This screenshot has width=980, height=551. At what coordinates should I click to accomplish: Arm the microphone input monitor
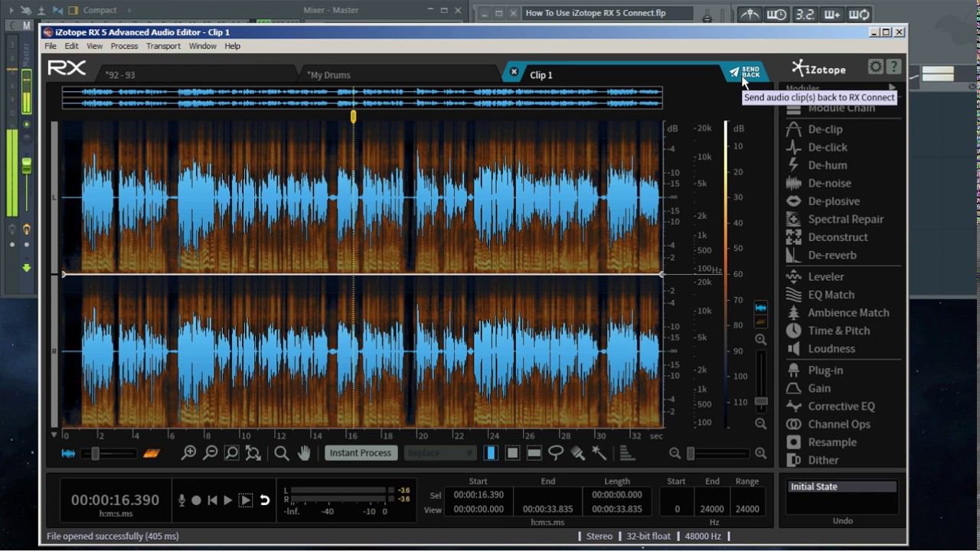(x=181, y=500)
